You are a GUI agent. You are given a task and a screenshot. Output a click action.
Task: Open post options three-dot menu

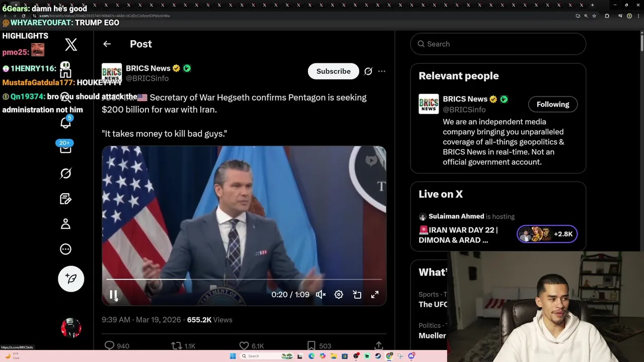click(382, 71)
